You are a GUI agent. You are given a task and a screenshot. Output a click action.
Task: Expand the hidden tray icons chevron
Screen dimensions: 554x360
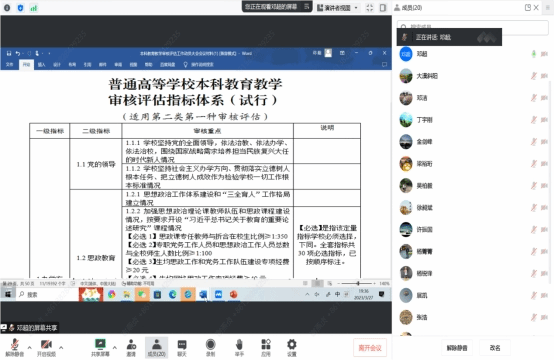(x=307, y=294)
